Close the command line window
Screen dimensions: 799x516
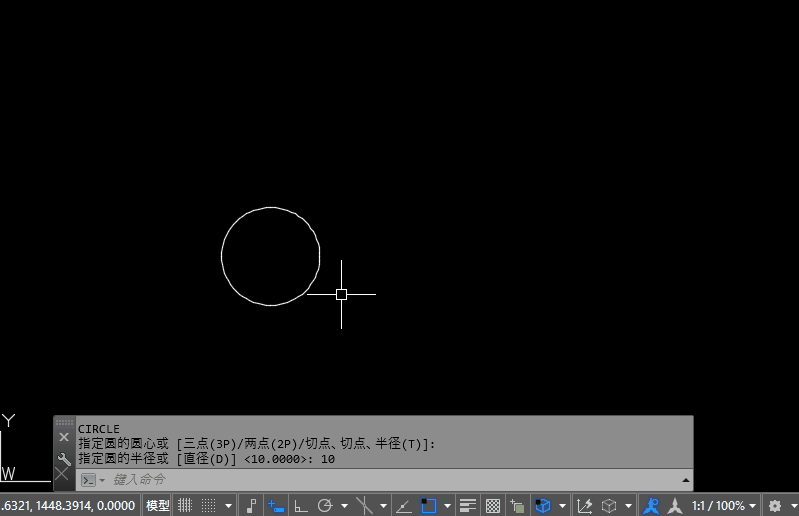[64, 437]
